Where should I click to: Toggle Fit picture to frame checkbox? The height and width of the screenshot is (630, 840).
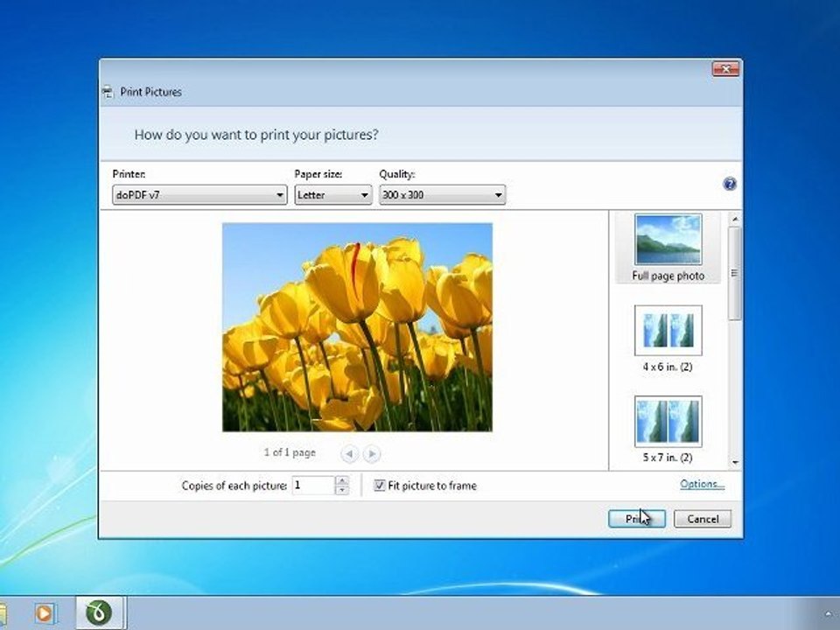point(379,486)
